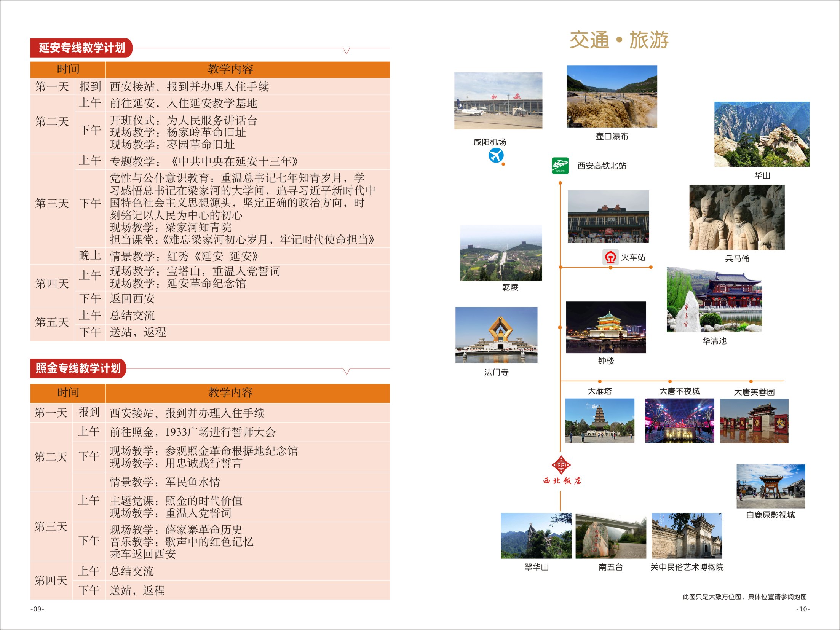Screen dimensions: 840x630
Task: Click the arrow notch beside Yan'an plan header
Action: (347, 51)
